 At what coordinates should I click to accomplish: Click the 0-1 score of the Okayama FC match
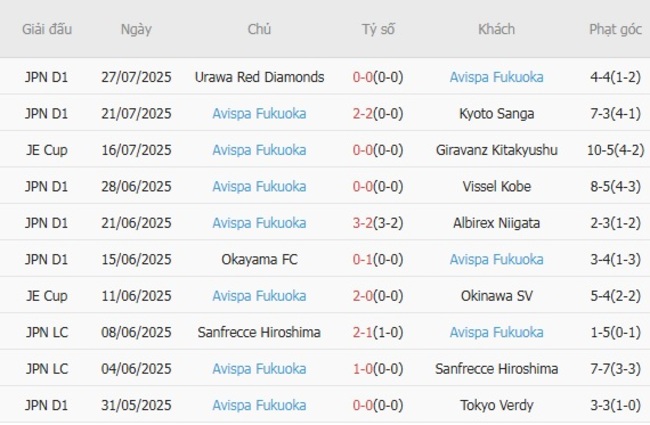click(362, 260)
